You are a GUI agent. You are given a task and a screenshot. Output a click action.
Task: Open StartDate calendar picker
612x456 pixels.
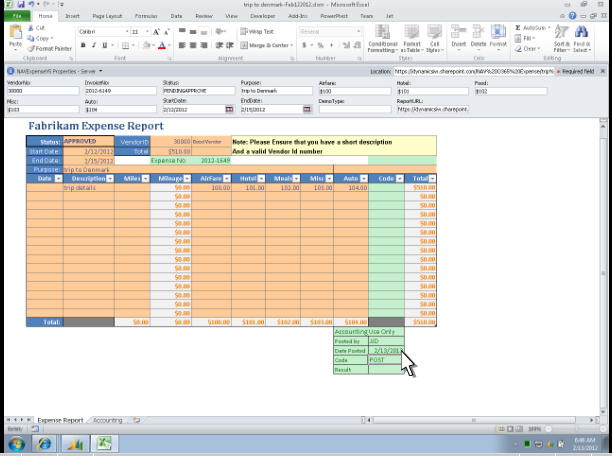point(229,110)
